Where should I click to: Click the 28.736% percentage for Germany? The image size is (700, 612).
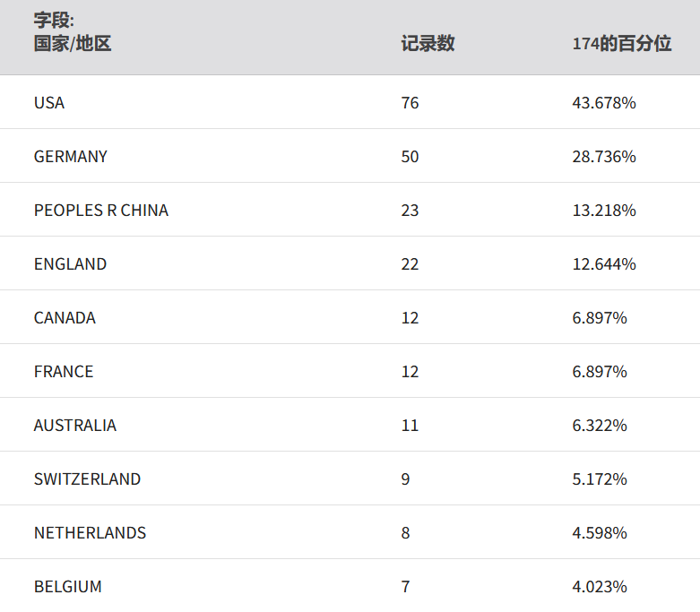tap(604, 157)
